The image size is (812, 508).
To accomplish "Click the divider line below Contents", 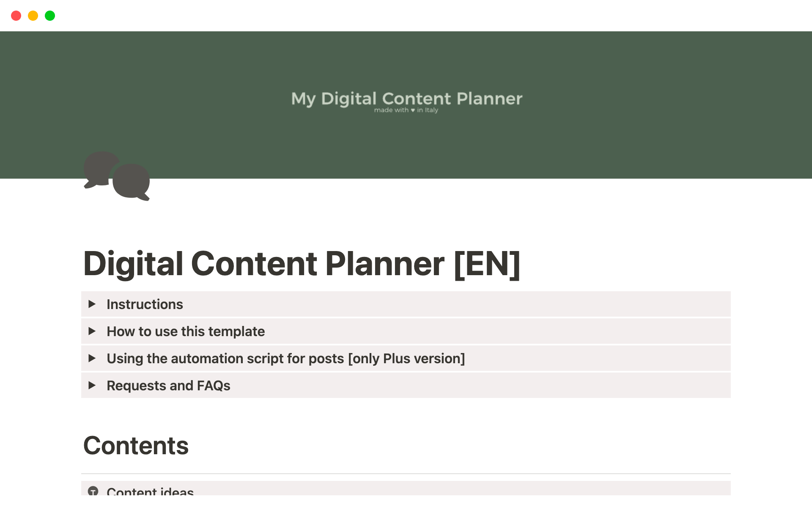I will pyautogui.click(x=406, y=474).
